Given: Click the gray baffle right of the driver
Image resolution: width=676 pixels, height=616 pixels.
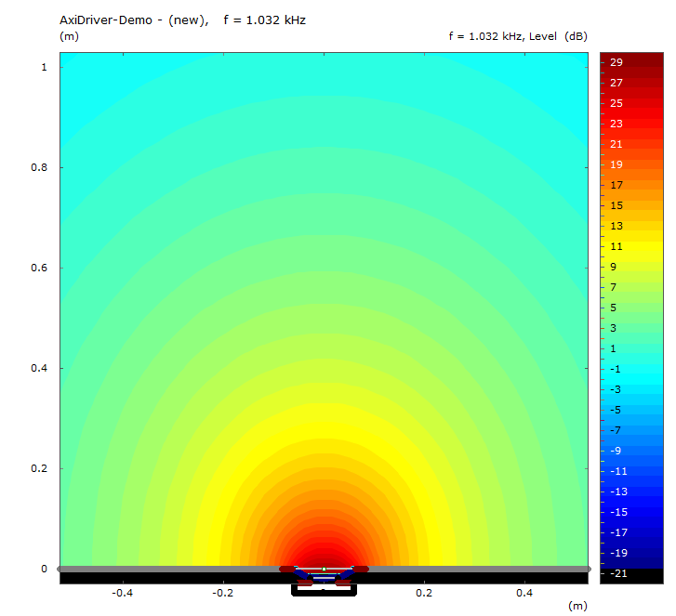Looking at the screenshot, I should (x=474, y=569).
